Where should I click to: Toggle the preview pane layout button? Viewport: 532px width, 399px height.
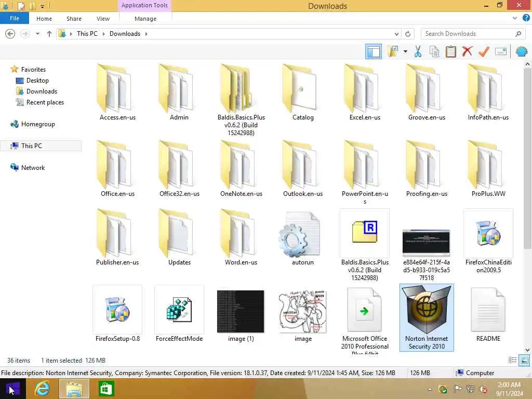373,52
